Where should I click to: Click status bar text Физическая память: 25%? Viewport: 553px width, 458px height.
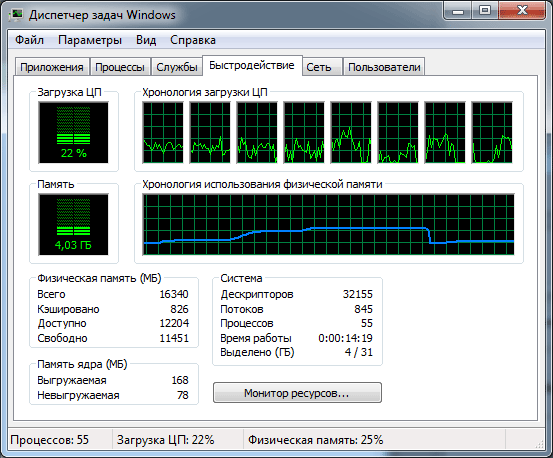coord(316,440)
